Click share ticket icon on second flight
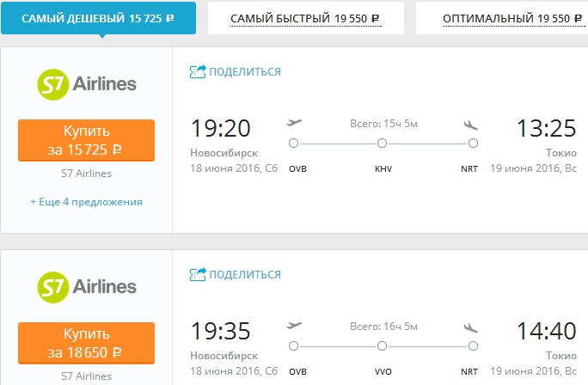The image size is (588, 385). (x=198, y=274)
